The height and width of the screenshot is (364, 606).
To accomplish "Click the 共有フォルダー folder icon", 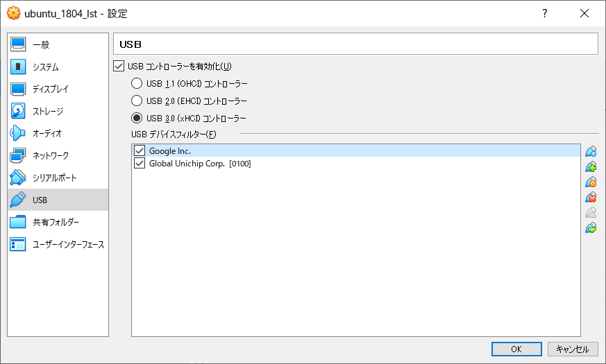I will click(x=18, y=222).
